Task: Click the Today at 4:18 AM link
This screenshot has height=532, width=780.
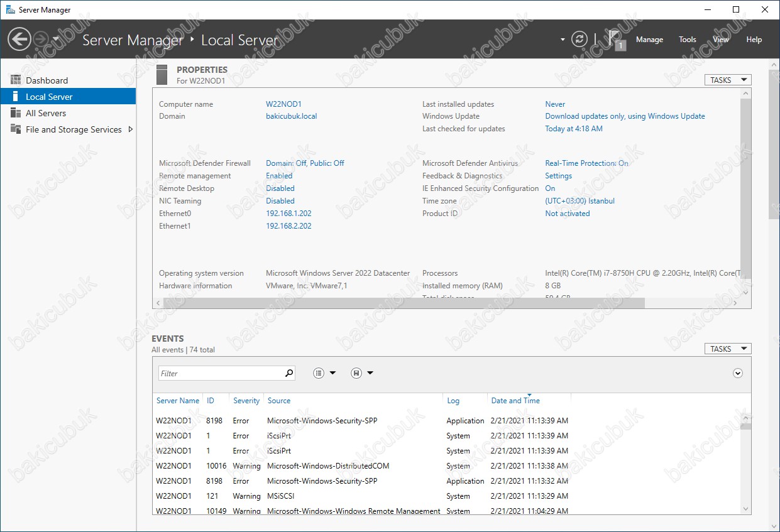Action: [x=574, y=129]
